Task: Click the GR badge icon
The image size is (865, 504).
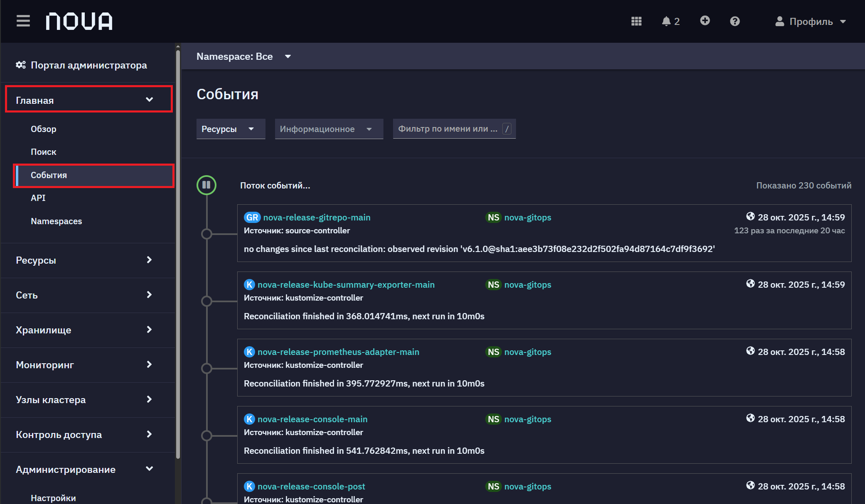Action: click(x=252, y=218)
